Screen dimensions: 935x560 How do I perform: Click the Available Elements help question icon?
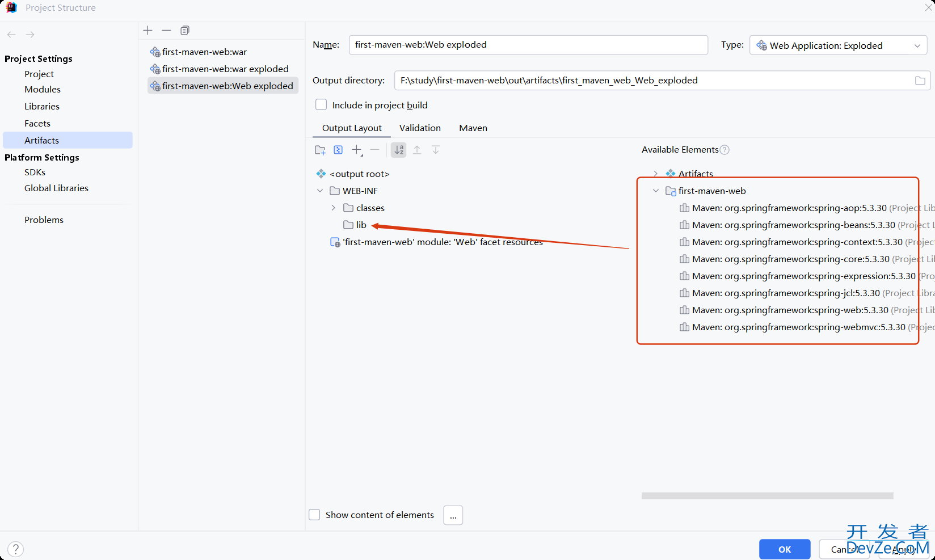click(725, 150)
